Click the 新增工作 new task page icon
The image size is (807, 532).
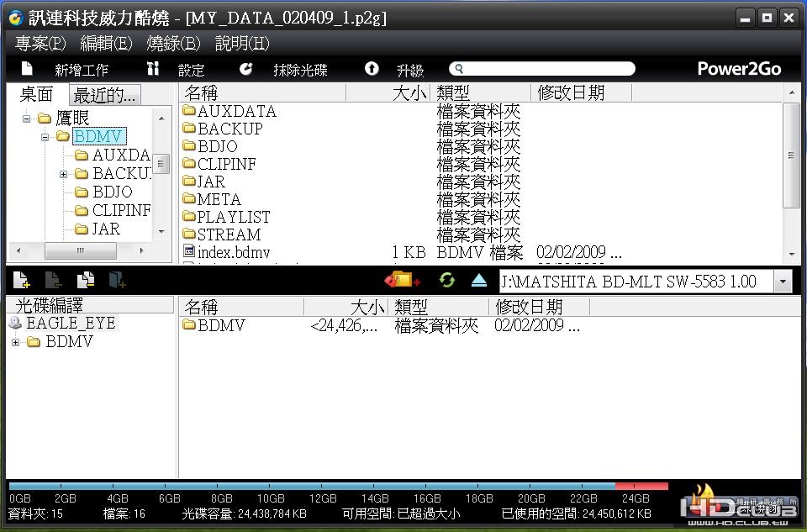27,69
